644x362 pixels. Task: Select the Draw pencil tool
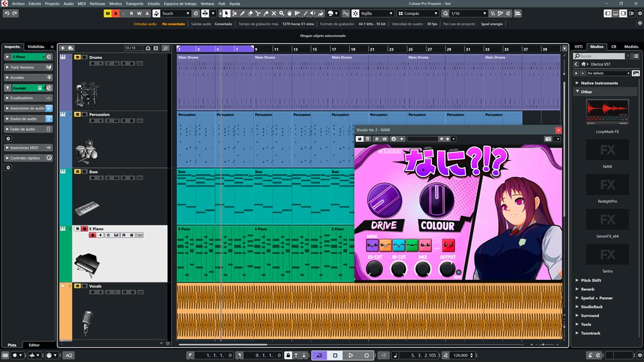click(x=243, y=13)
